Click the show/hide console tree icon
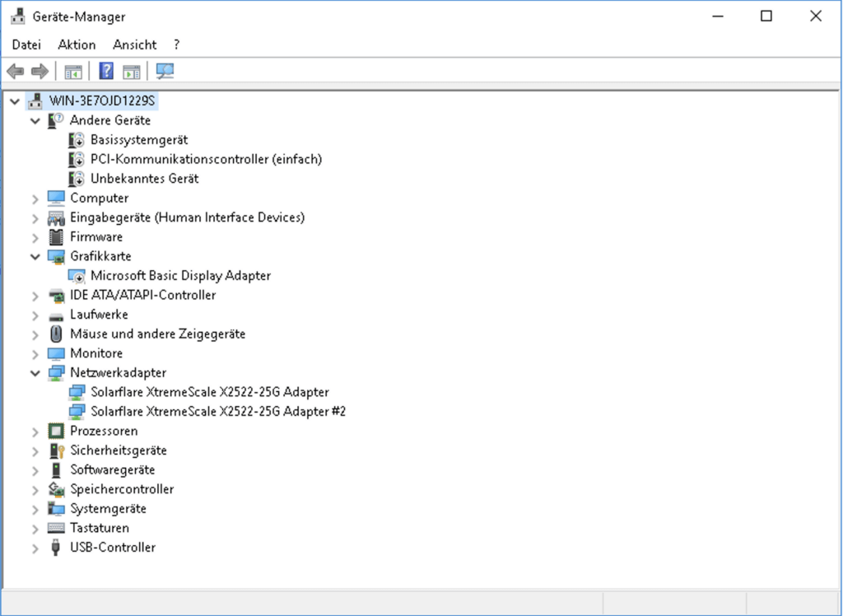Screen dimensions: 843x616 pyautogui.click(x=74, y=72)
